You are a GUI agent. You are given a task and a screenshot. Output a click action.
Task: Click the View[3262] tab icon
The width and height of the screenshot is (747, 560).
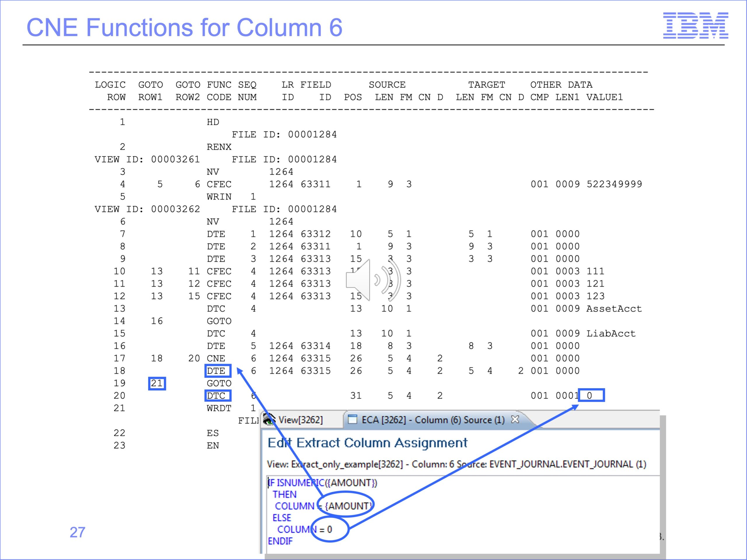269,420
